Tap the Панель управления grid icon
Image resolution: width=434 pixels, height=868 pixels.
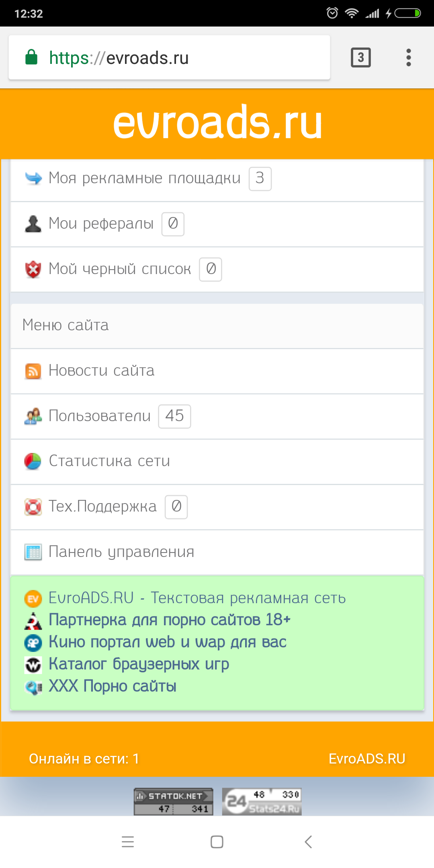click(33, 552)
